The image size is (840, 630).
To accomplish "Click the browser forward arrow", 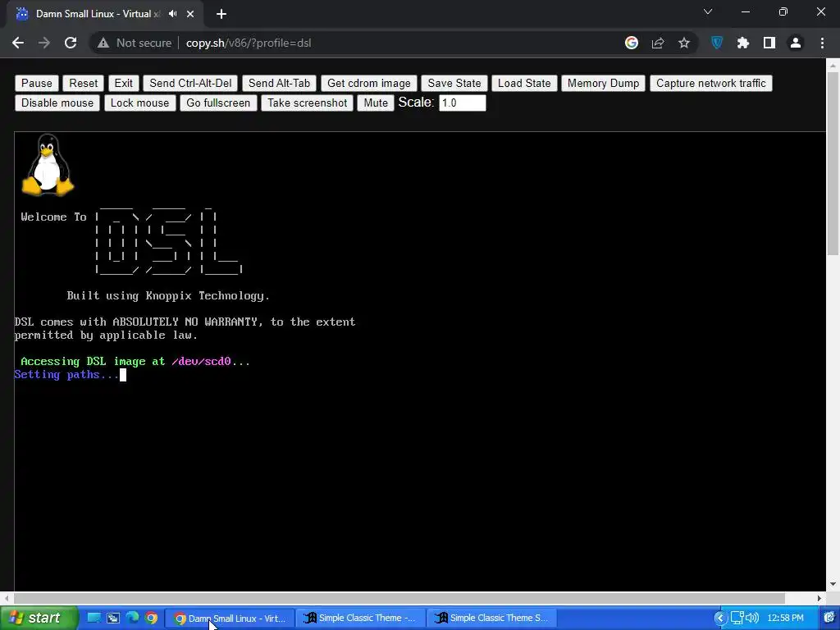I will click(x=44, y=43).
